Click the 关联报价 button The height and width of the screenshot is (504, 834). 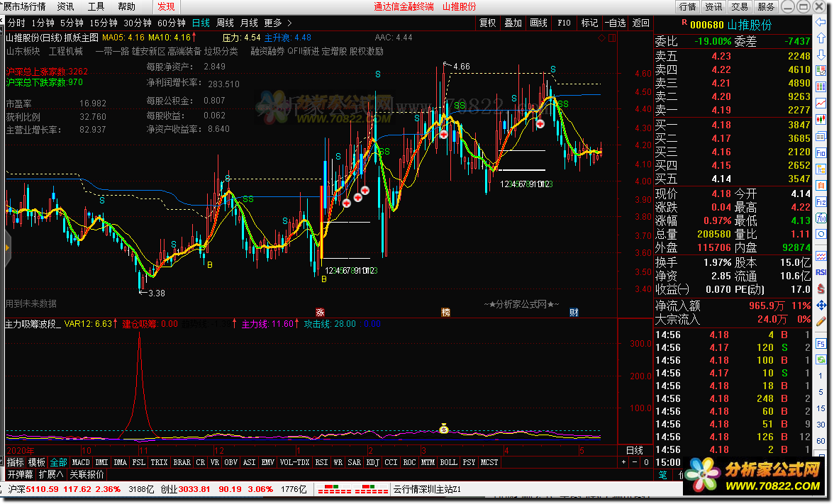pos(87,474)
